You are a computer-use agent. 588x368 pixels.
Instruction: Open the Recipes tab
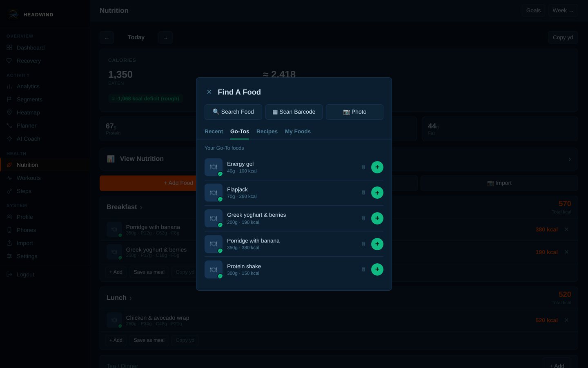pyautogui.click(x=267, y=132)
